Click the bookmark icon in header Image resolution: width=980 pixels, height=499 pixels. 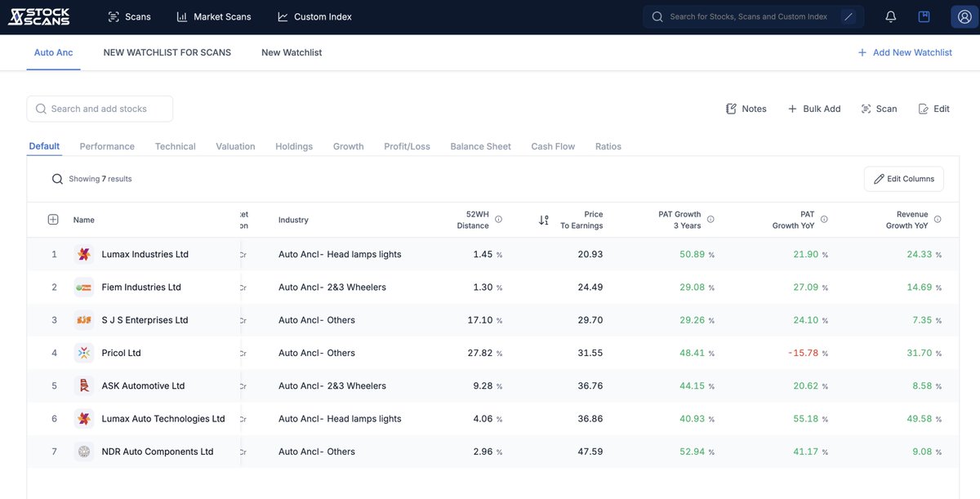tap(924, 16)
